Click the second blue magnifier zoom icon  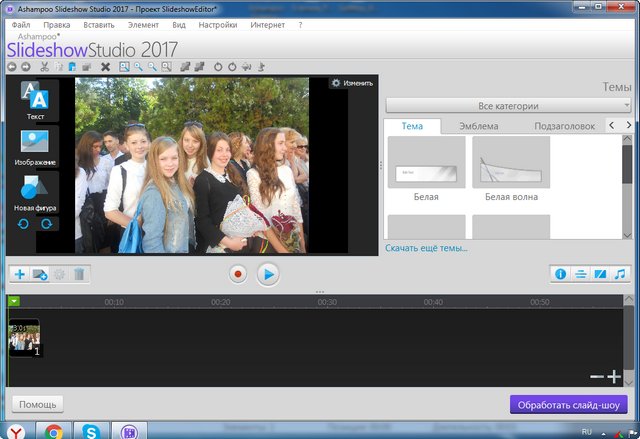click(x=152, y=67)
